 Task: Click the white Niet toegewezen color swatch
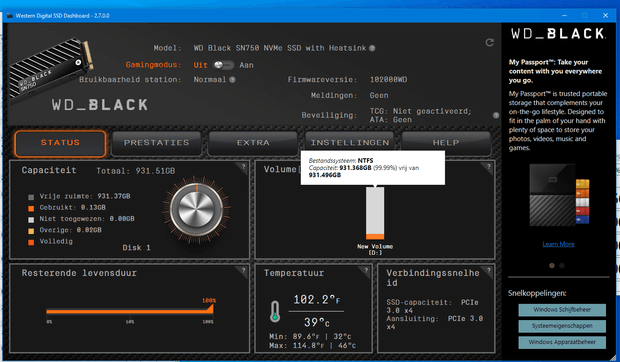pos(31,220)
